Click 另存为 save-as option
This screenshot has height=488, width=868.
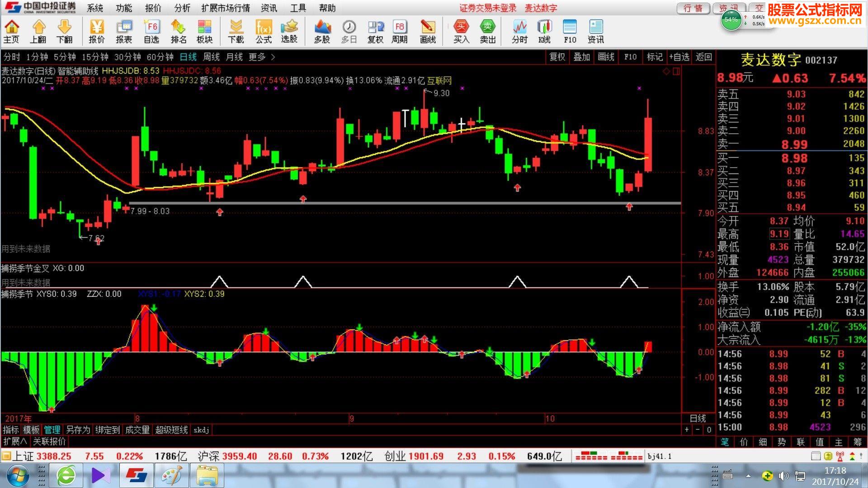(78, 430)
